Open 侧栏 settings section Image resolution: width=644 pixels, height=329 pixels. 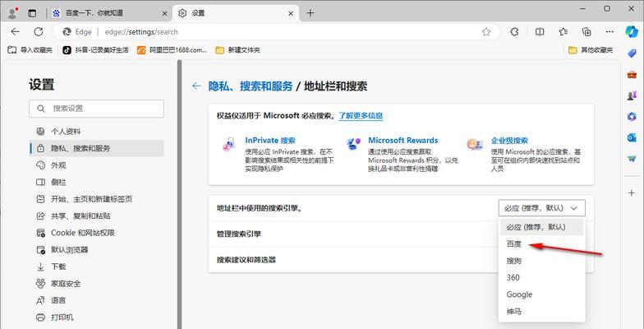click(x=97, y=183)
